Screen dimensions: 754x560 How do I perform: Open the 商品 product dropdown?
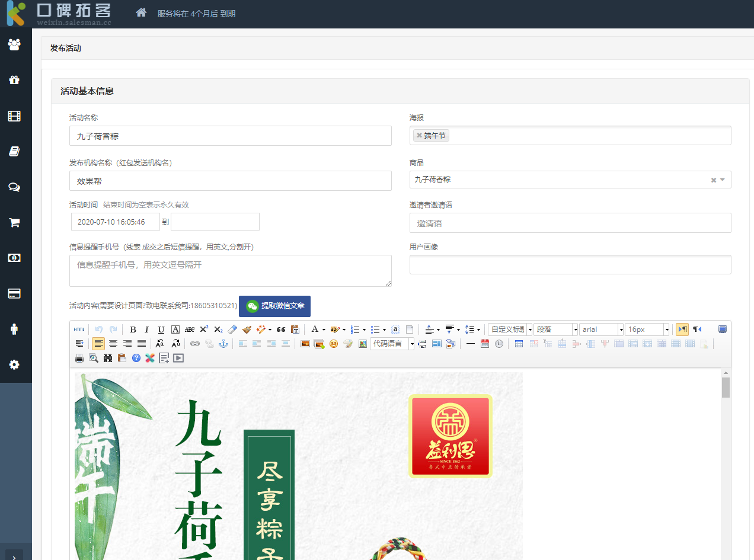(x=570, y=180)
